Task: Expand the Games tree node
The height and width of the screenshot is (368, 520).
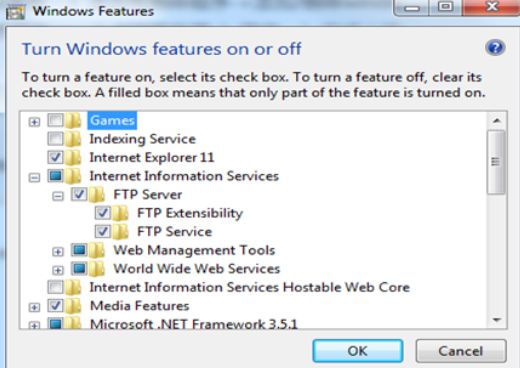Action: click(34, 122)
